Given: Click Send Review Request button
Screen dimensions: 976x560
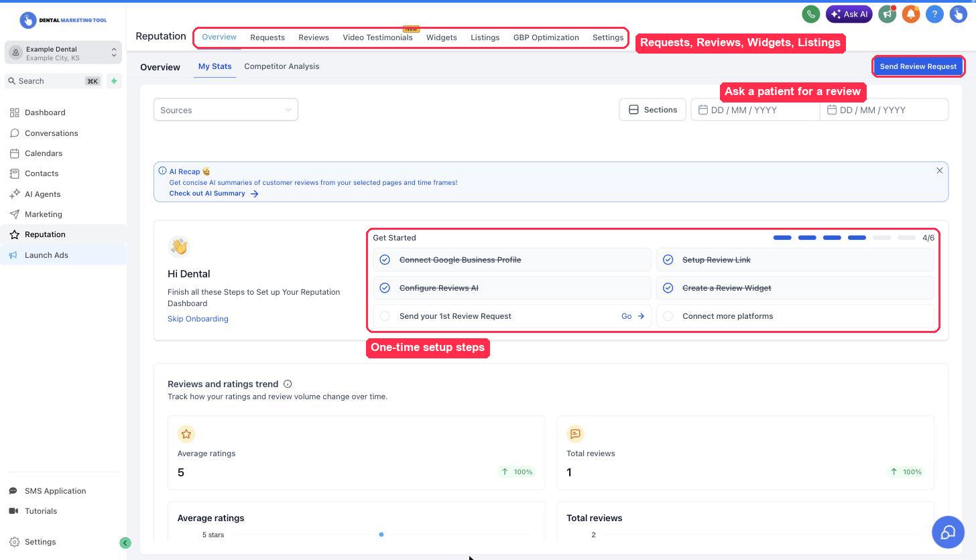Looking at the screenshot, I should click(x=918, y=66).
